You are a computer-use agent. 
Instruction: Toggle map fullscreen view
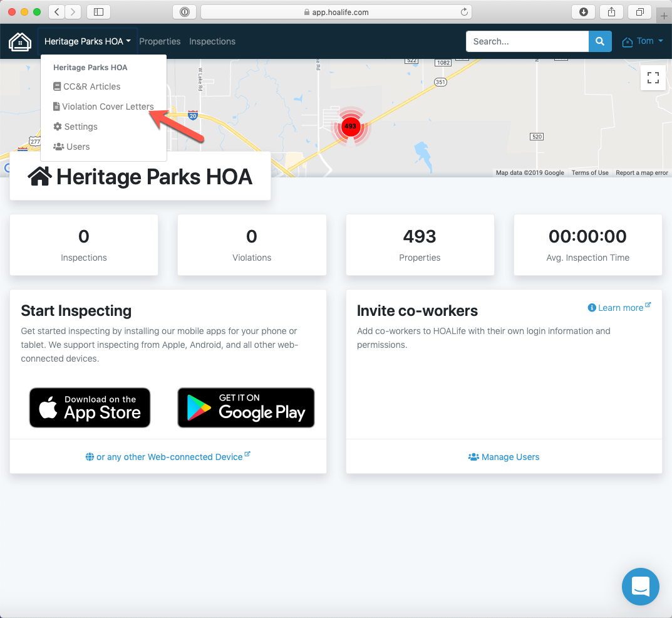click(x=653, y=78)
